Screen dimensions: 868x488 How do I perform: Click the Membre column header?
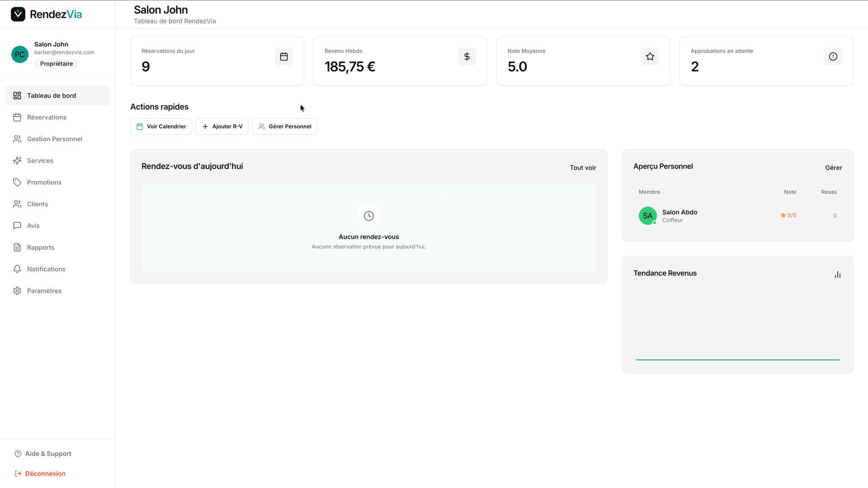click(649, 192)
